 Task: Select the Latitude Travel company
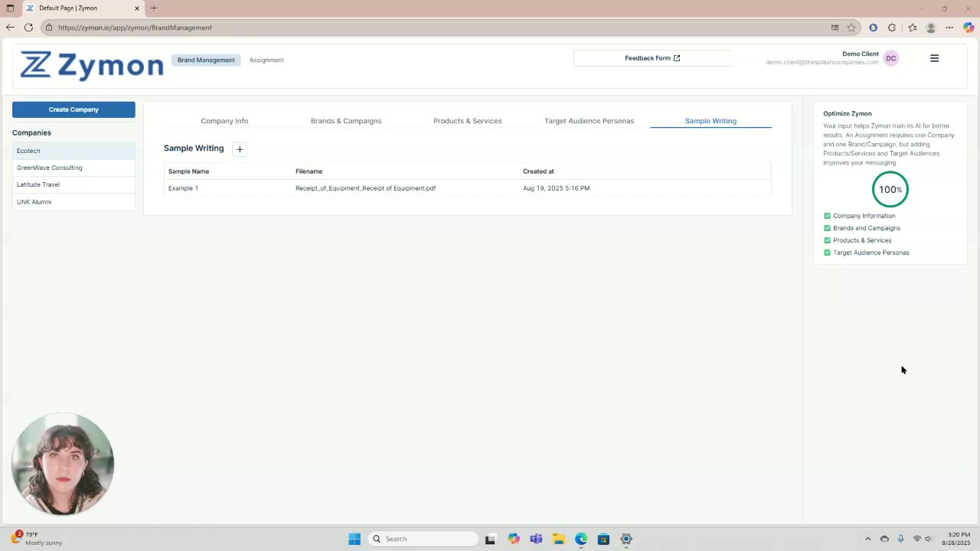[x=73, y=184]
